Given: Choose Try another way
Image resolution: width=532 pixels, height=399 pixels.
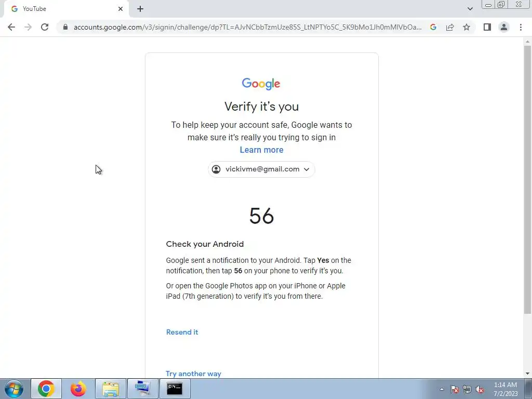Looking at the screenshot, I should [x=193, y=374].
